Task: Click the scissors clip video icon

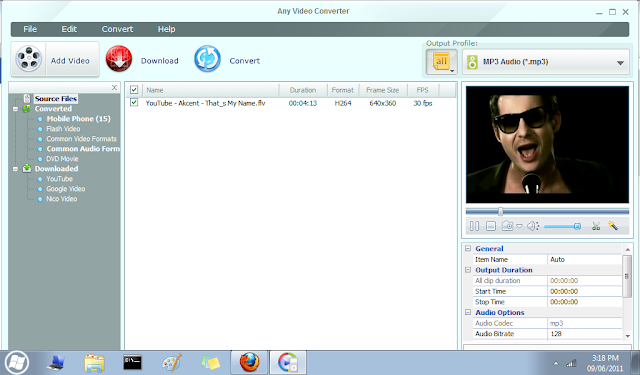Action: [x=596, y=226]
